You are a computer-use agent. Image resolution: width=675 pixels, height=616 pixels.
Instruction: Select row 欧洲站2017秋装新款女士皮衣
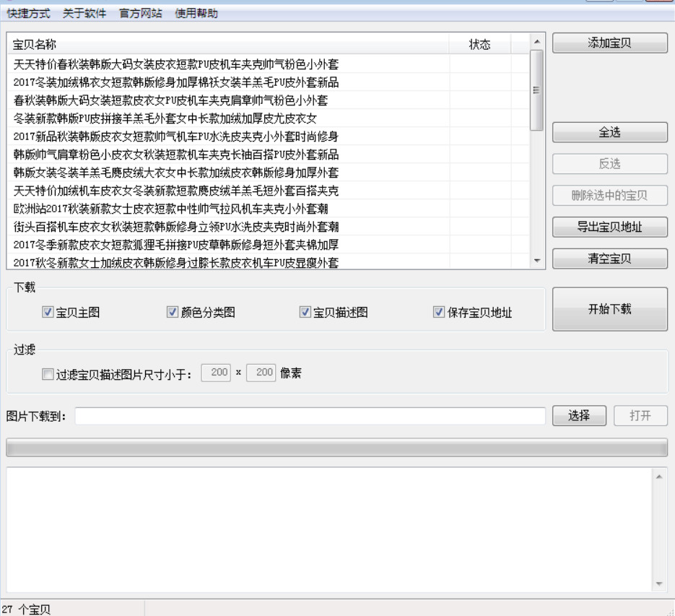click(x=268, y=209)
